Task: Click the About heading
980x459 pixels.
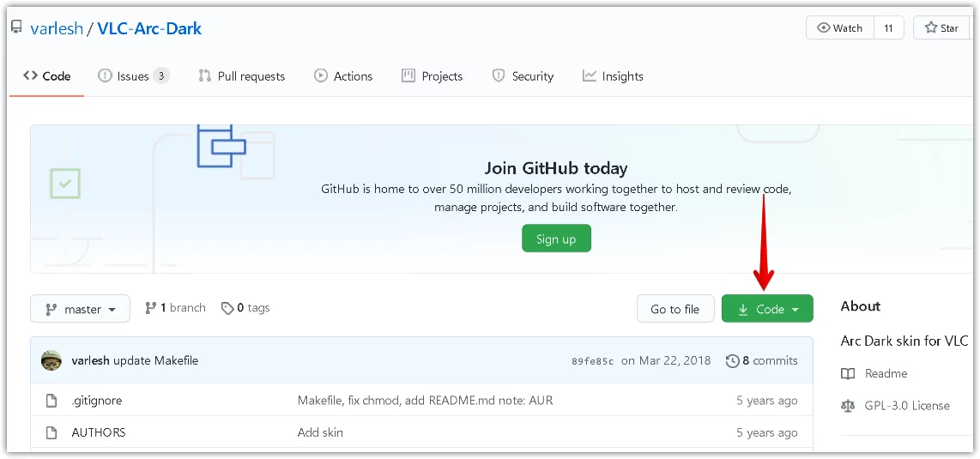Action: (861, 306)
